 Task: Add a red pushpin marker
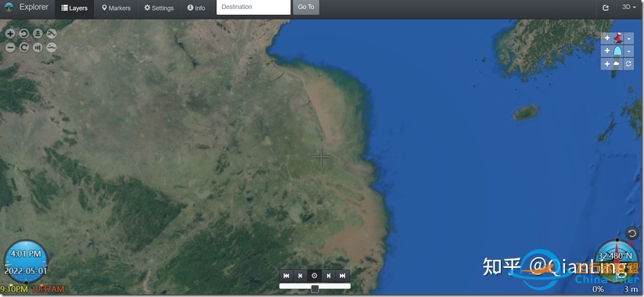click(612, 39)
